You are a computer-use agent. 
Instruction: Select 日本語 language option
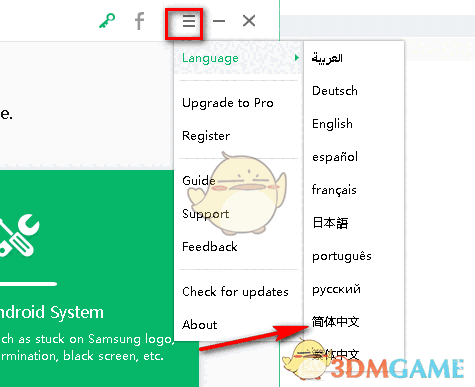330,223
